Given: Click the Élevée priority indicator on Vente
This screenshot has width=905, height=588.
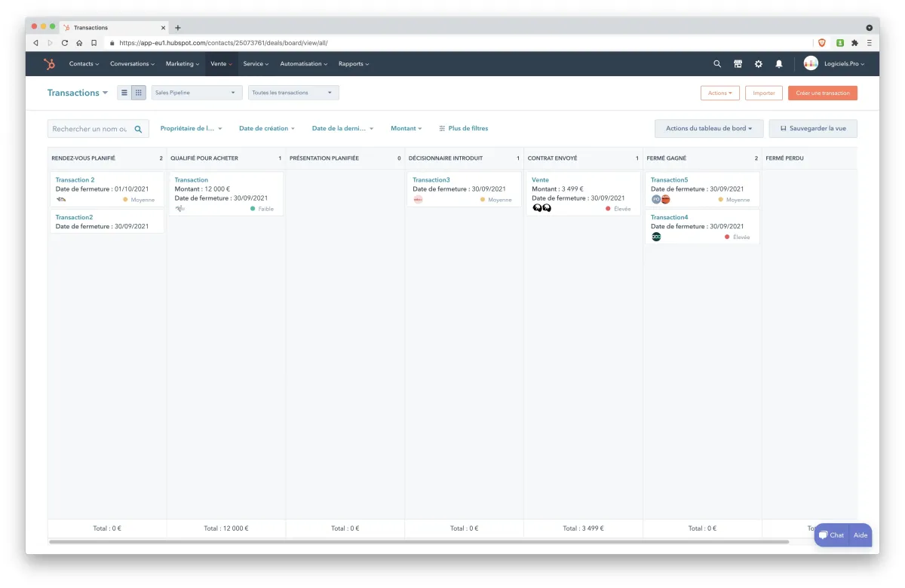Looking at the screenshot, I should click(x=618, y=209).
